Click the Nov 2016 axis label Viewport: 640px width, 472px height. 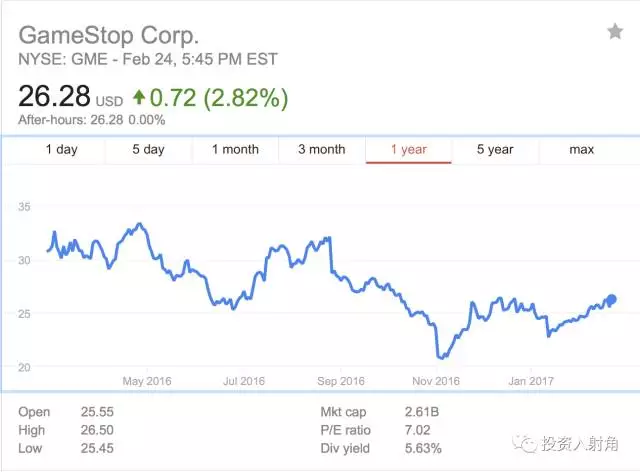435,381
